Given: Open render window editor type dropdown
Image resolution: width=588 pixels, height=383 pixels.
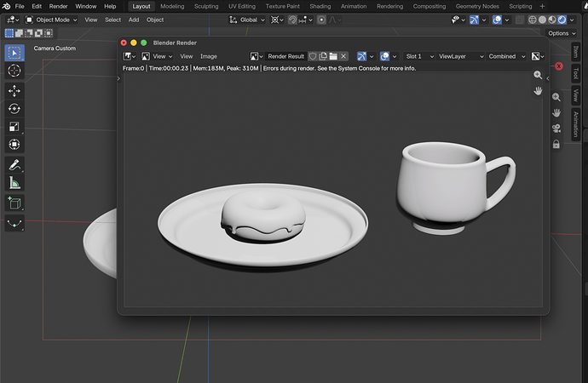Looking at the screenshot, I should coord(130,56).
